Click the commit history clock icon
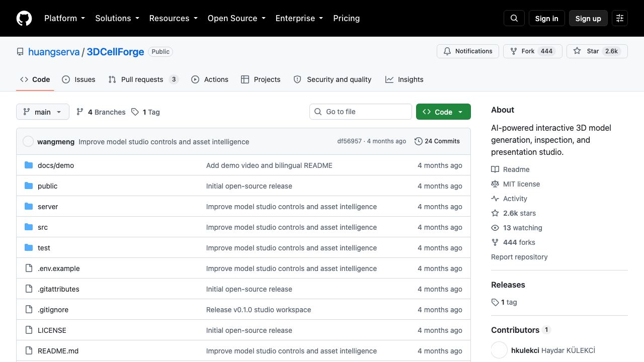Image resolution: width=644 pixels, height=362 pixels. 418,141
